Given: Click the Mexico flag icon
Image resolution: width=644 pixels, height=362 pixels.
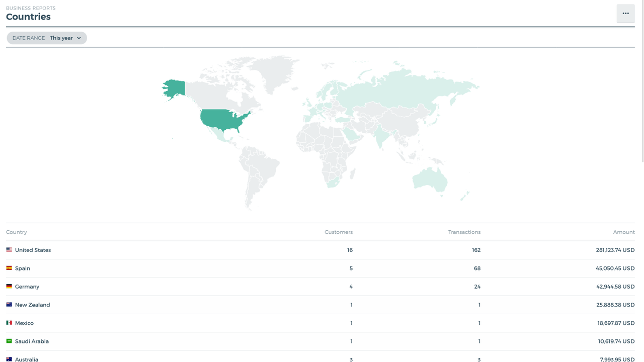Looking at the screenshot, I should pos(9,323).
